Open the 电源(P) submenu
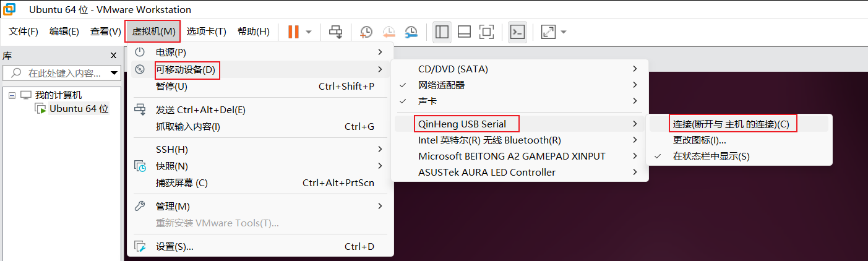Screen dimensions: 868x261 [171, 53]
